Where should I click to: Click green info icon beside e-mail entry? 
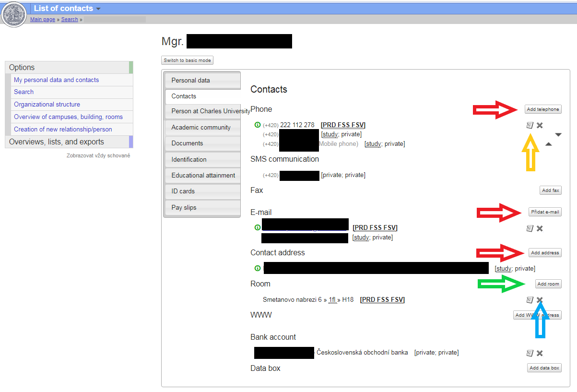tap(258, 227)
